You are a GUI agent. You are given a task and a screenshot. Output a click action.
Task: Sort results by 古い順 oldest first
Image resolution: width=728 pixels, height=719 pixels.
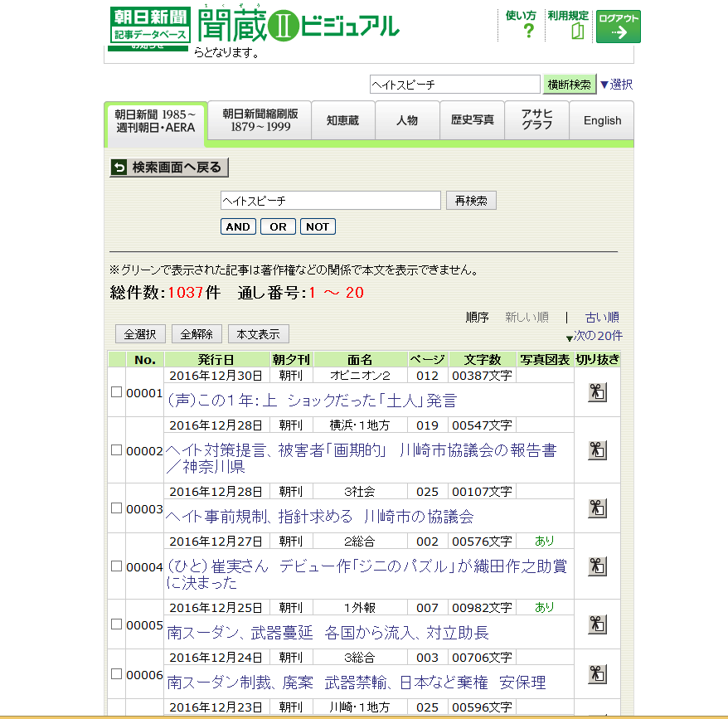(602, 318)
